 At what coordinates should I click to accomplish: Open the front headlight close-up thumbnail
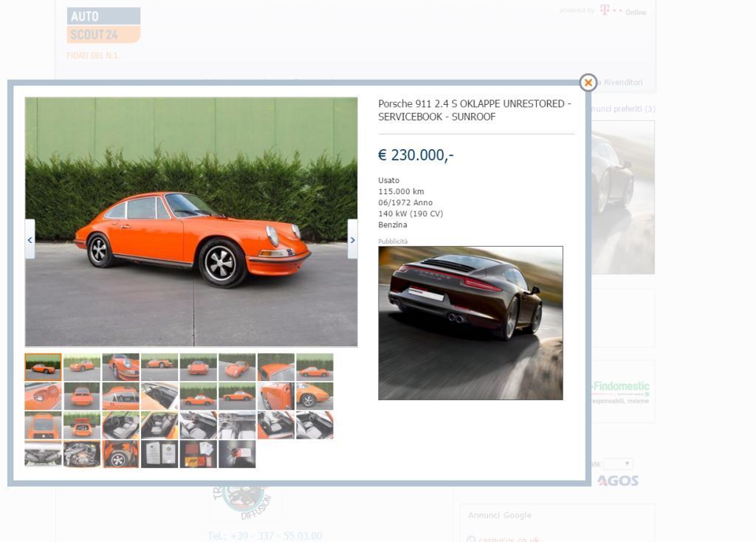(x=120, y=367)
